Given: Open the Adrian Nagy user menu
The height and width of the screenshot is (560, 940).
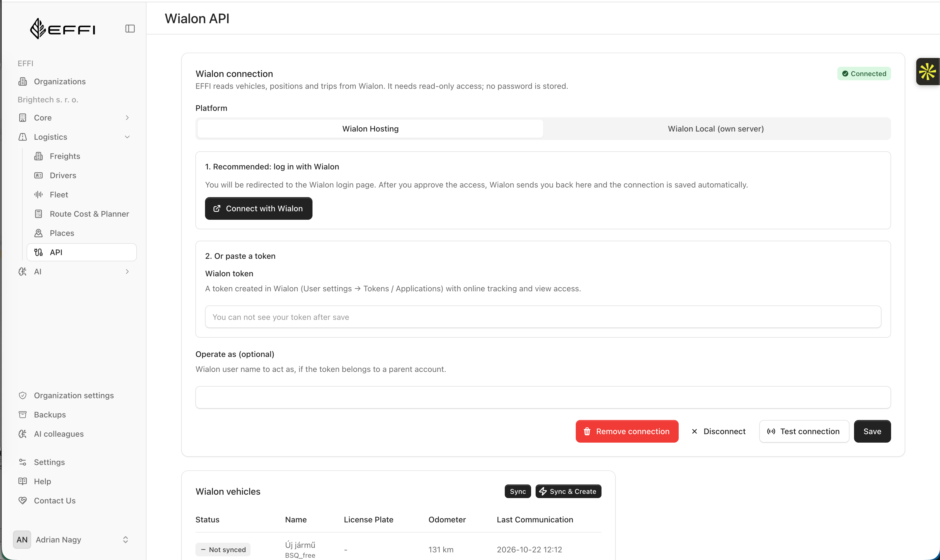Looking at the screenshot, I should (72, 540).
